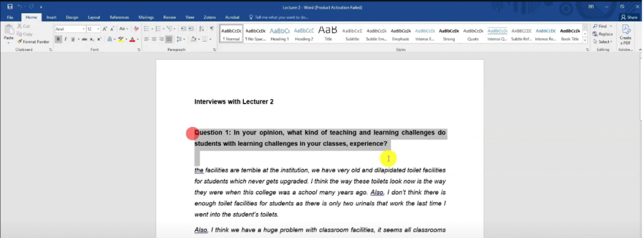Image resolution: width=644 pixels, height=238 pixels.
Task: Sort text with the A-Z sort icon
Action: point(201,29)
